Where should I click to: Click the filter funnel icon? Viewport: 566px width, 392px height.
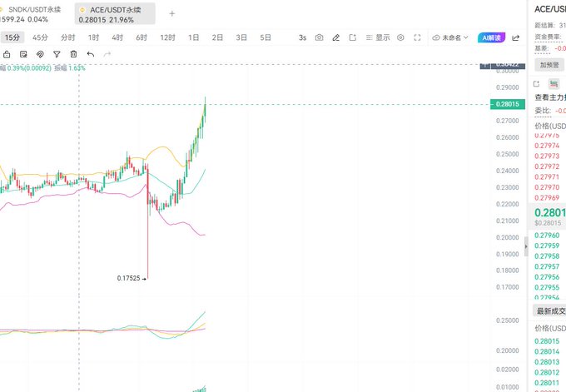(x=57, y=54)
